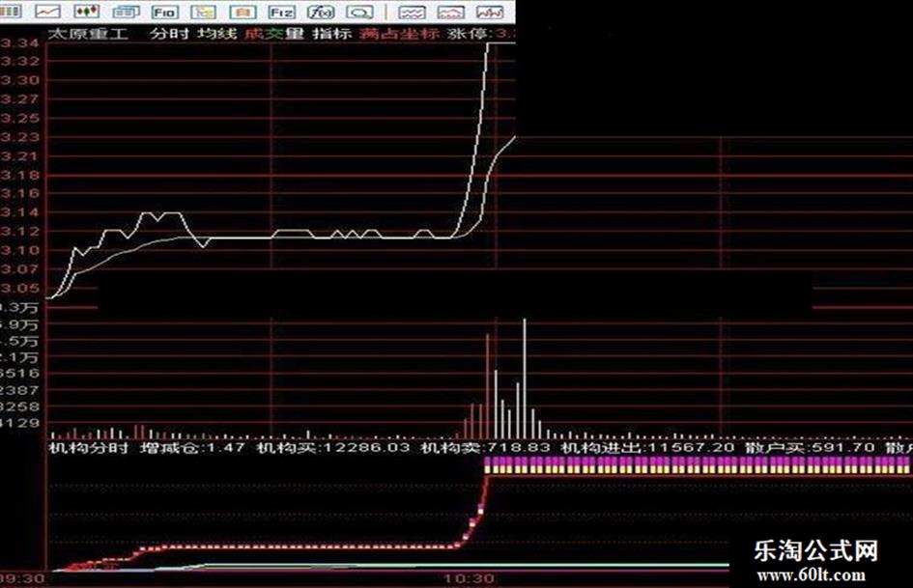Click the 3.12 price axis label
The width and height of the screenshot is (913, 588).
pos(19,232)
